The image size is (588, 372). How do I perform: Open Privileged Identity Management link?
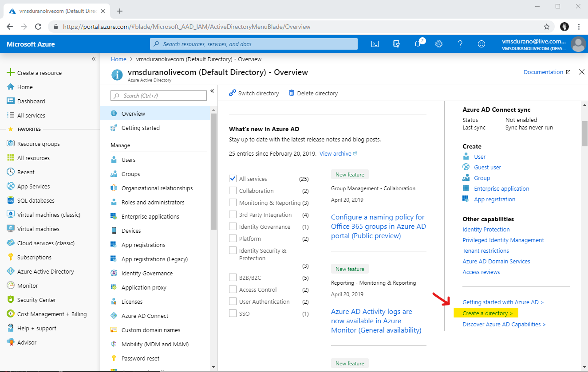[x=503, y=240]
